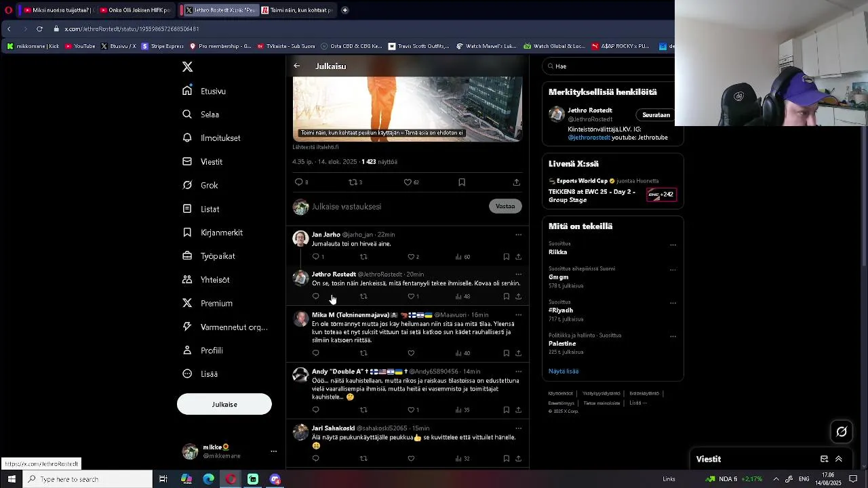Click Seuraatan button for Jethro Rostedt
This screenshot has width=868, height=488.
pos(656,115)
